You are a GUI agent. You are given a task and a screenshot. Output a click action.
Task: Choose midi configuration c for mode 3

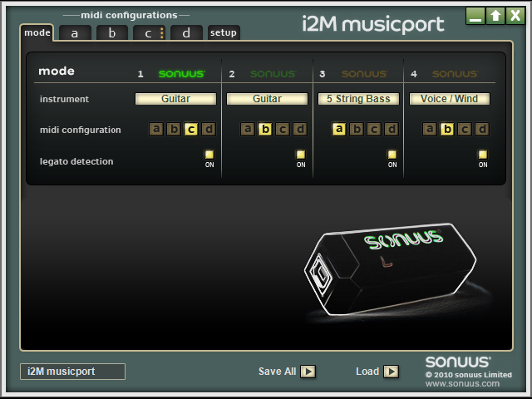[x=374, y=130]
